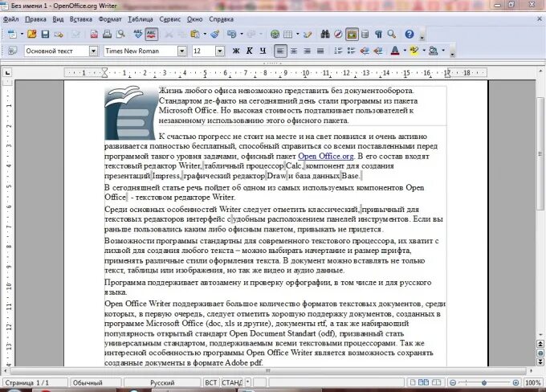The width and height of the screenshot is (546, 392).
Task: Send document as e-mail icon
Action: 59,35
